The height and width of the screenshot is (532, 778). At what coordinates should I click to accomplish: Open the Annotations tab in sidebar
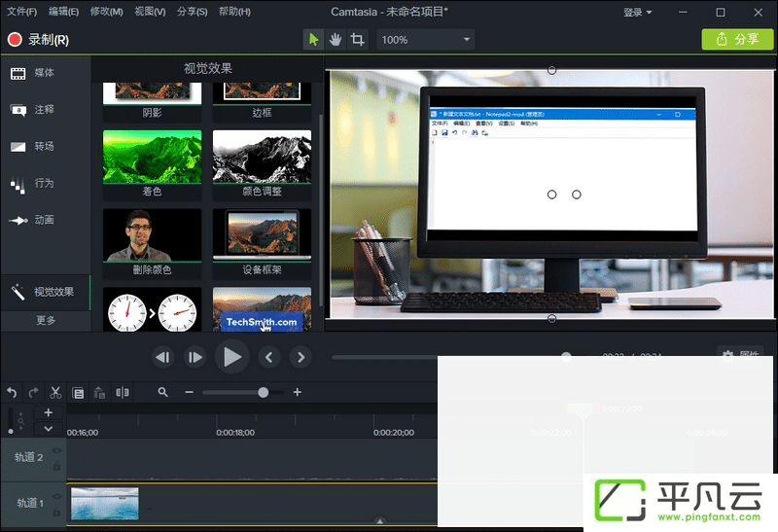point(46,110)
